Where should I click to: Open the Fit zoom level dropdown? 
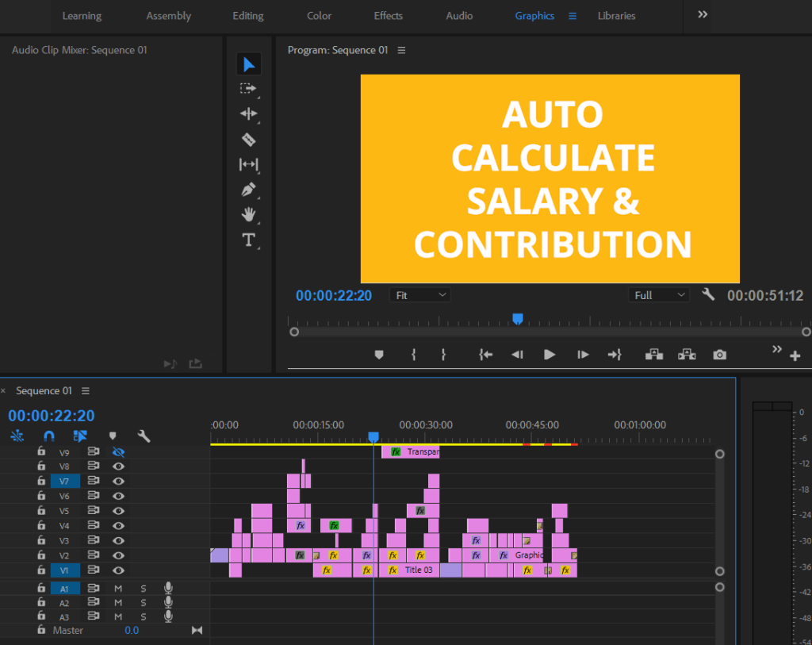pos(420,295)
